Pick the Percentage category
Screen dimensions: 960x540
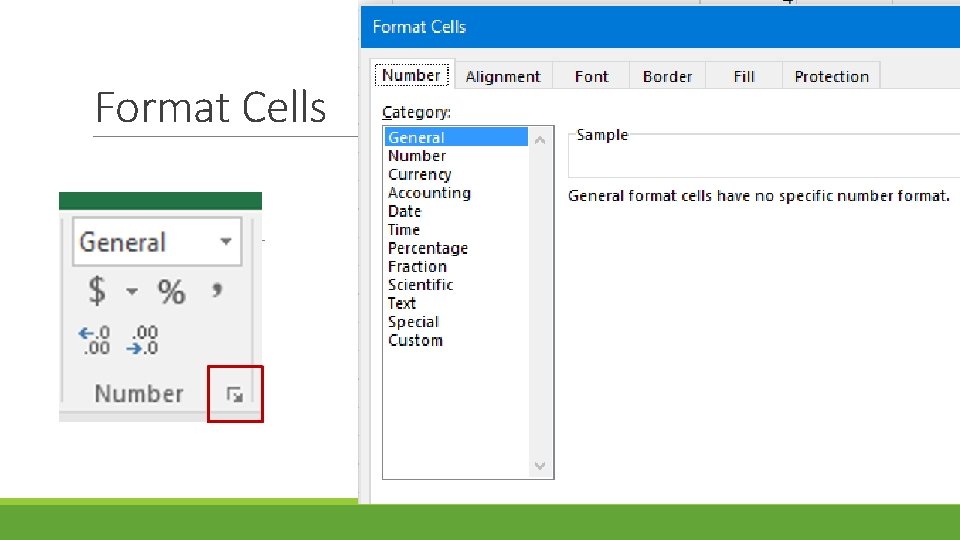(x=456, y=248)
